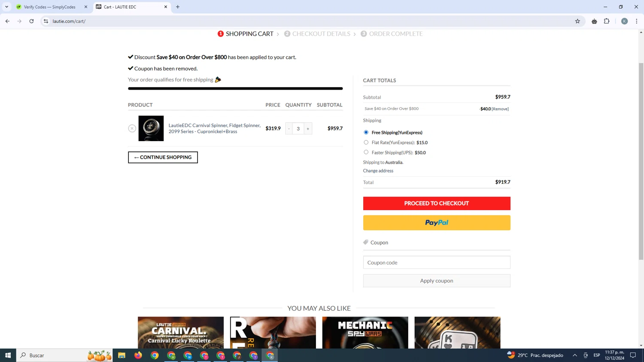Screen dimensions: 644x362
Task: Remove the $40 discount via Remove link
Action: click(500, 109)
